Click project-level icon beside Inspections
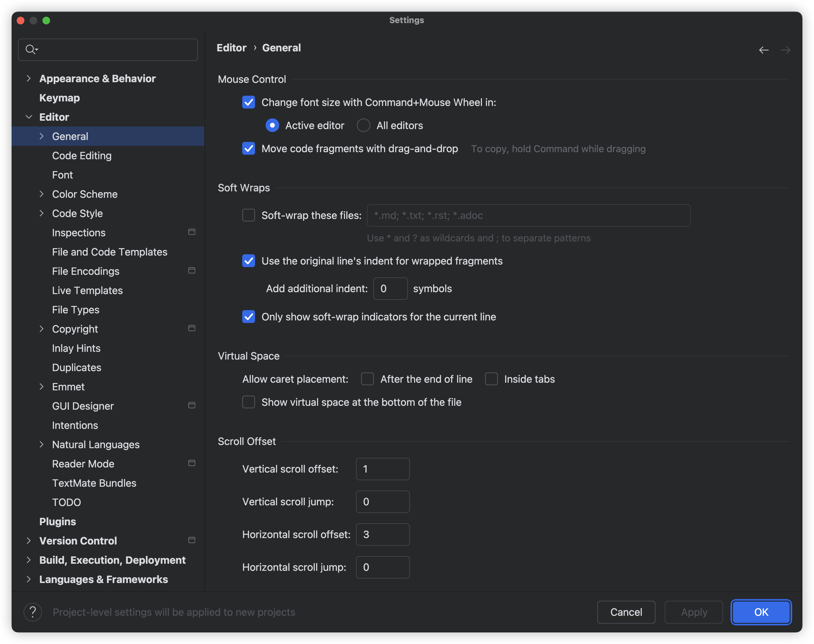This screenshot has width=814, height=644. click(192, 232)
